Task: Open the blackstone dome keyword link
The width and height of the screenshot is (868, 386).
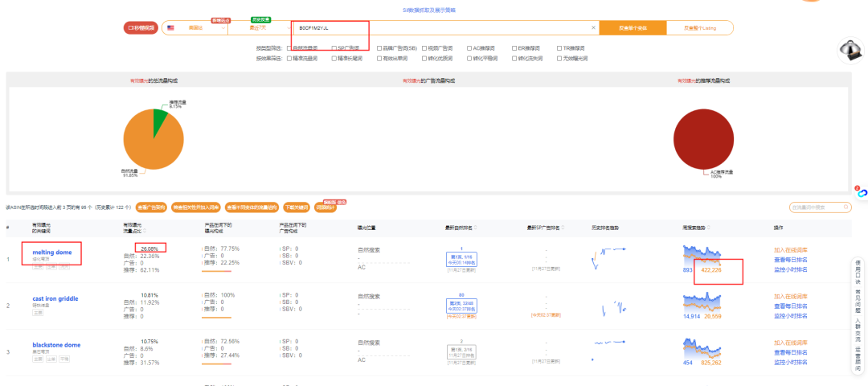Action: pos(56,345)
